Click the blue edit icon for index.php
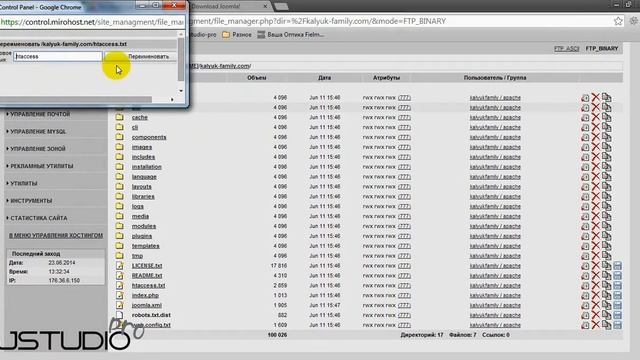This screenshot has width=640, height=360. click(617, 296)
